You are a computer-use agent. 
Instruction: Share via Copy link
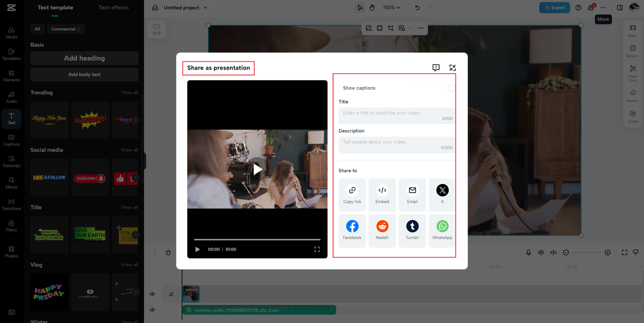coord(352,195)
